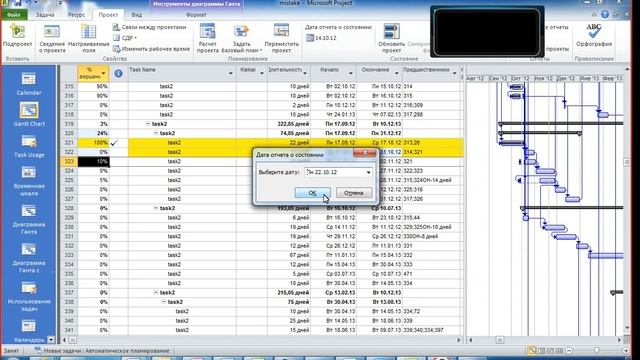Open Окончание column filter dropdown
This screenshot has width=640, height=360.
pos(396,73)
